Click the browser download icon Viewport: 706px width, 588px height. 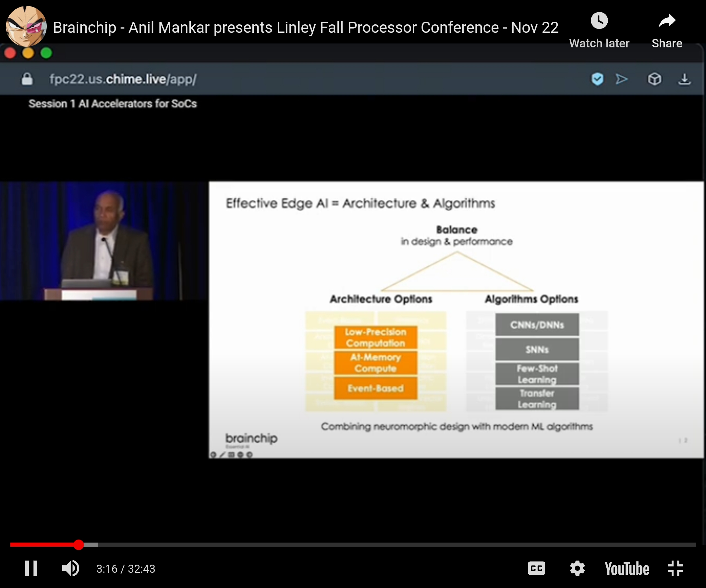pos(684,80)
